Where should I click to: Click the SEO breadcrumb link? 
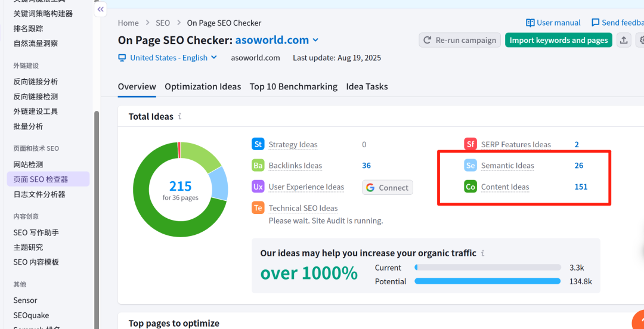(x=163, y=23)
